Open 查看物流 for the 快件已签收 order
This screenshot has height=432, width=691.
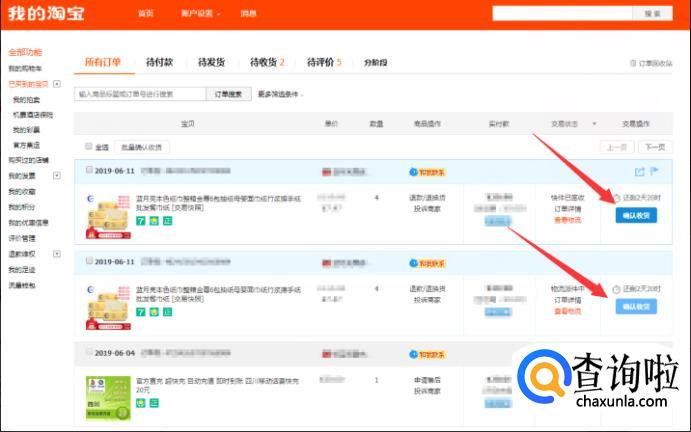[567, 220]
